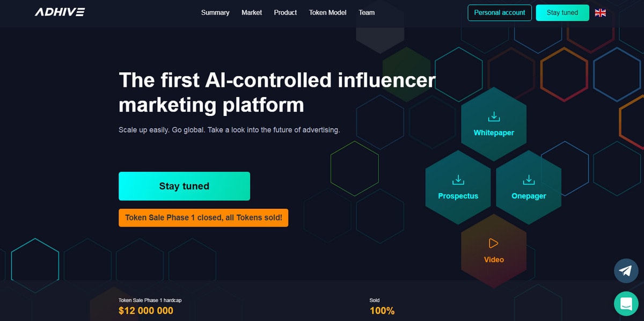Download the Prospectus hexagon
This screenshot has height=321, width=644.
pyautogui.click(x=458, y=187)
